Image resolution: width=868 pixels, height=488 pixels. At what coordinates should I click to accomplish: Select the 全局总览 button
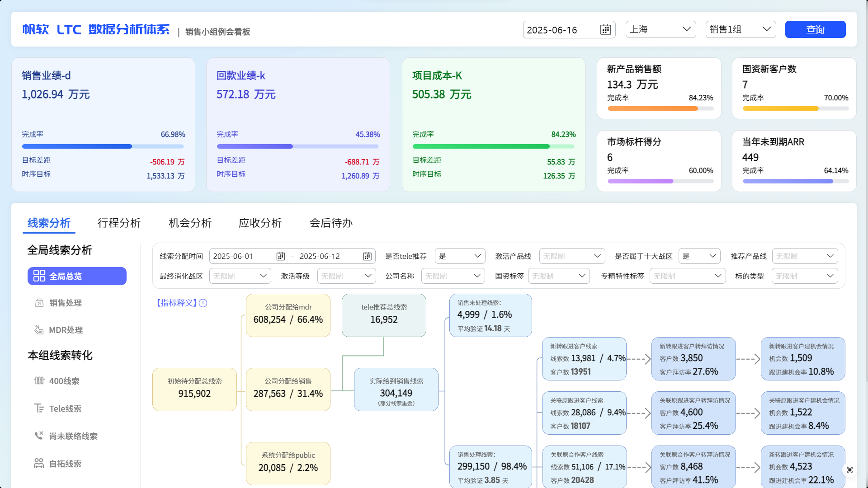pyautogui.click(x=77, y=276)
